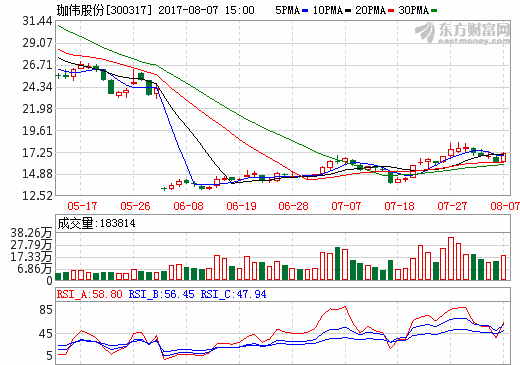The height and width of the screenshot is (365, 520).
Task: Click the green 30PMA legend color marker
Action: (434, 11)
